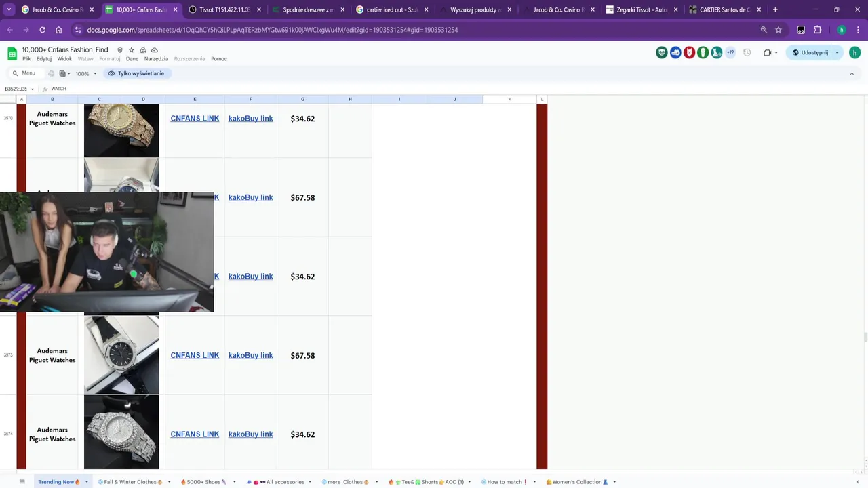Screen dimensions: 868x488
Task: Switch to the more Clothes sheet tab
Action: coord(345,482)
